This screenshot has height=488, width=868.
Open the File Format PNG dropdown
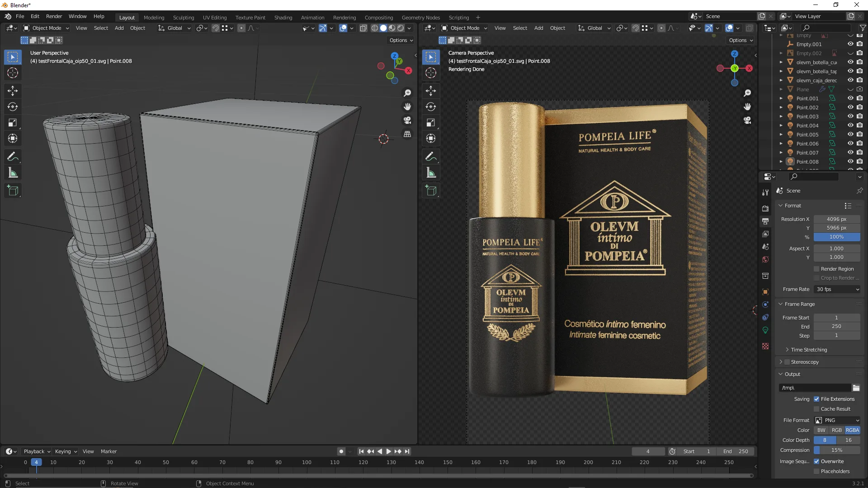pyautogui.click(x=837, y=420)
